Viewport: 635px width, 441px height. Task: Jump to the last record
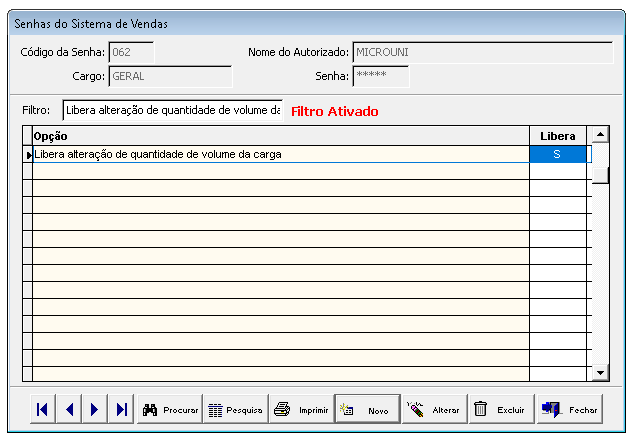pyautogui.click(x=121, y=409)
